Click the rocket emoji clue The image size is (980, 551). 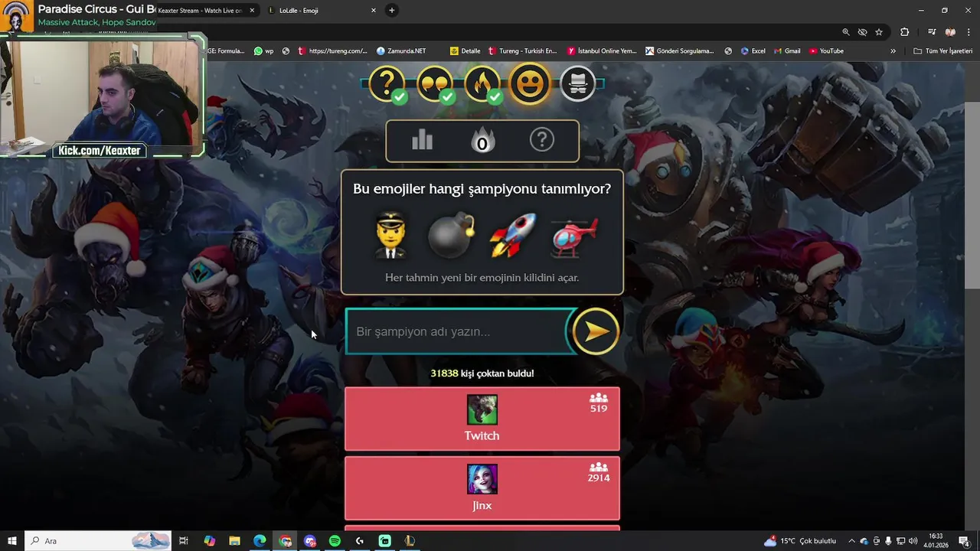[x=513, y=236]
